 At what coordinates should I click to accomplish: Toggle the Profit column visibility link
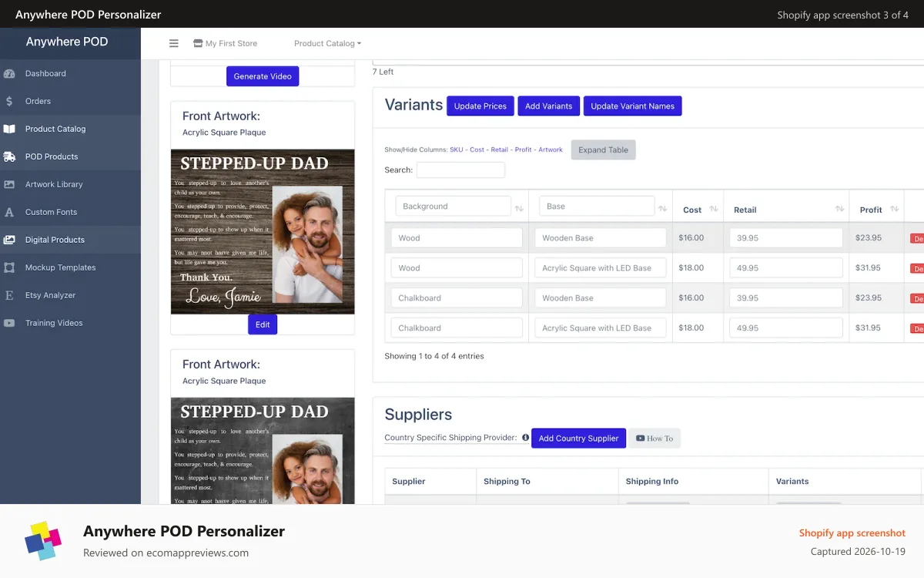click(x=523, y=150)
